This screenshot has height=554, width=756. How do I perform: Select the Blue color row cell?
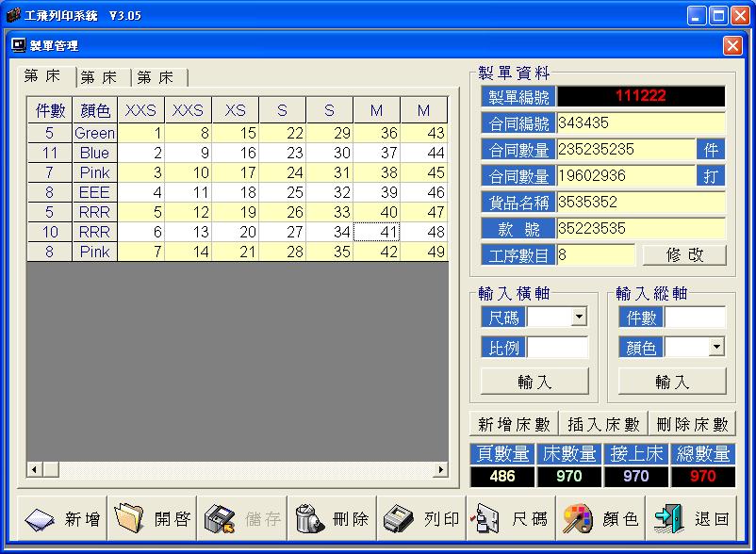(x=95, y=153)
